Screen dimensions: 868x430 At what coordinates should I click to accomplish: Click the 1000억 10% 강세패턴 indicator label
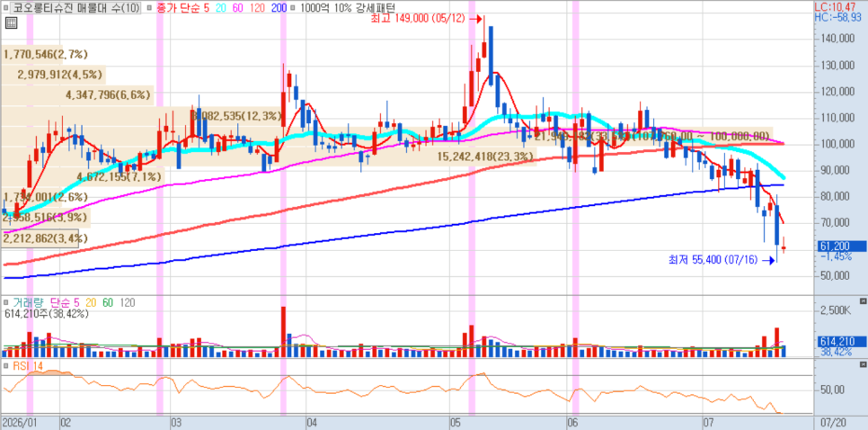coord(347,8)
